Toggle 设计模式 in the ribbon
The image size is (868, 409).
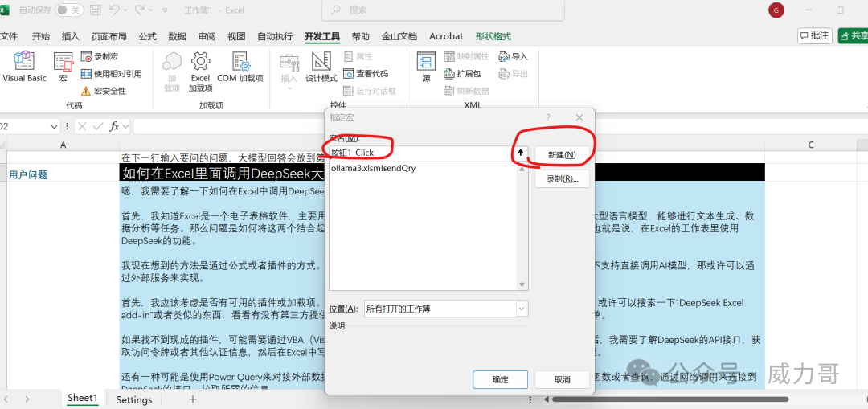click(x=321, y=67)
